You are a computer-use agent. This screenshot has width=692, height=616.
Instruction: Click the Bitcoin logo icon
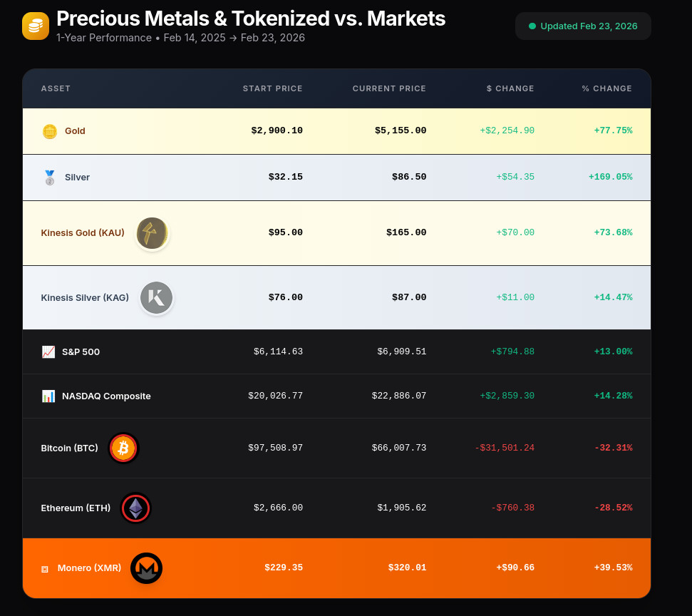123,448
